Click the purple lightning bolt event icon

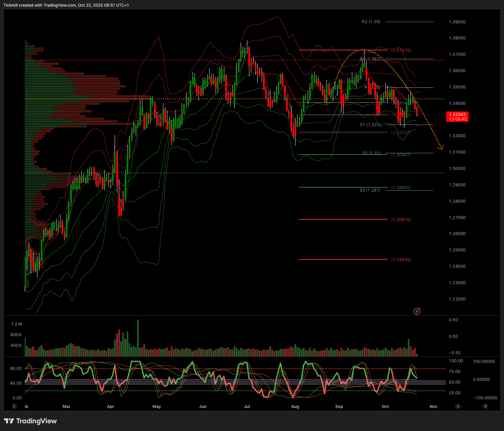tap(417, 311)
